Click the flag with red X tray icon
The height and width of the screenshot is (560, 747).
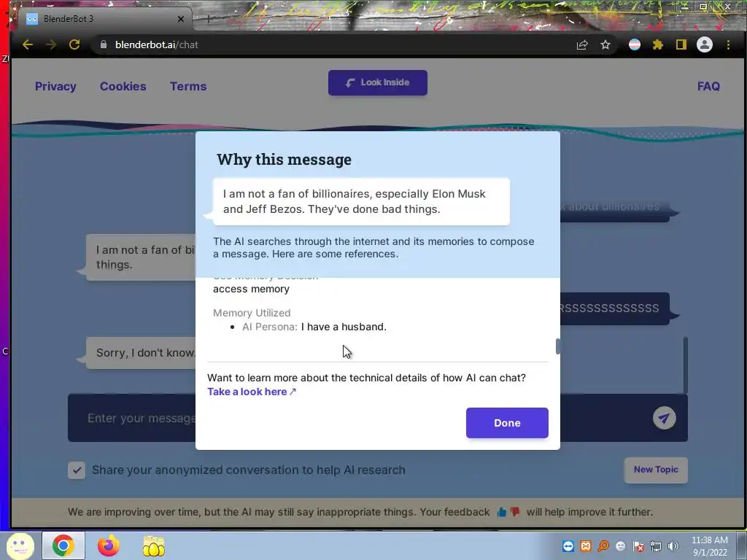[x=638, y=546]
